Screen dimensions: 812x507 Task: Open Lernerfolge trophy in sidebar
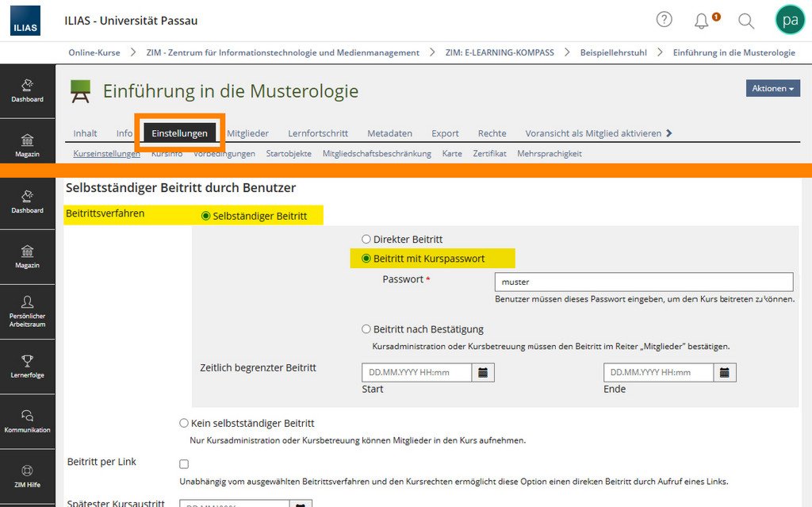click(x=28, y=367)
